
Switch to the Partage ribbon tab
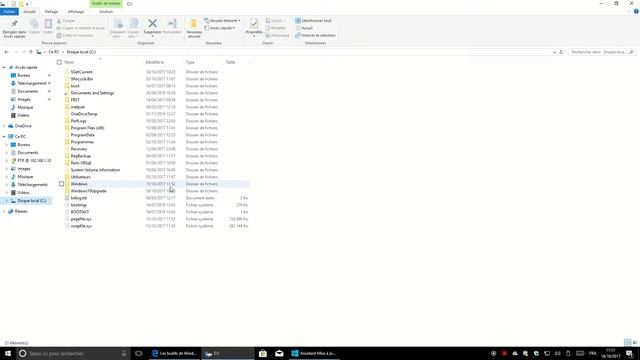(51, 12)
